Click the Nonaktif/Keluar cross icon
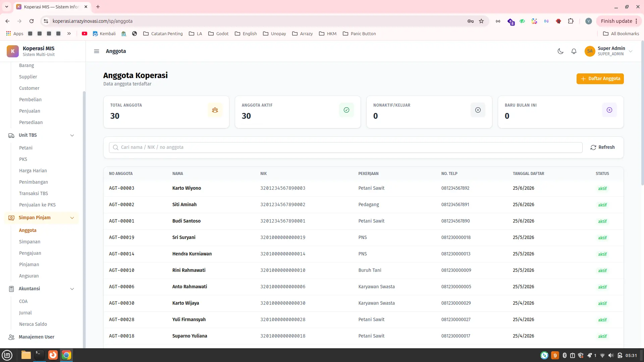 tap(478, 110)
